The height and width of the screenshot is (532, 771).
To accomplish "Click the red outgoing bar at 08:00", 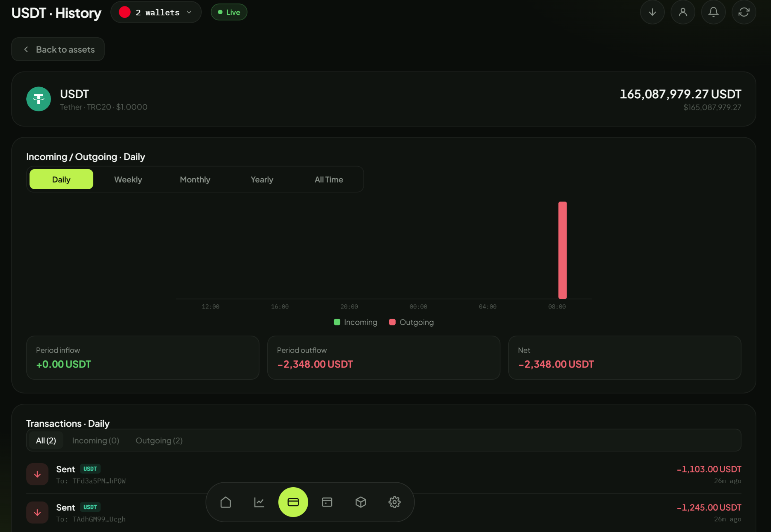I will (562, 250).
